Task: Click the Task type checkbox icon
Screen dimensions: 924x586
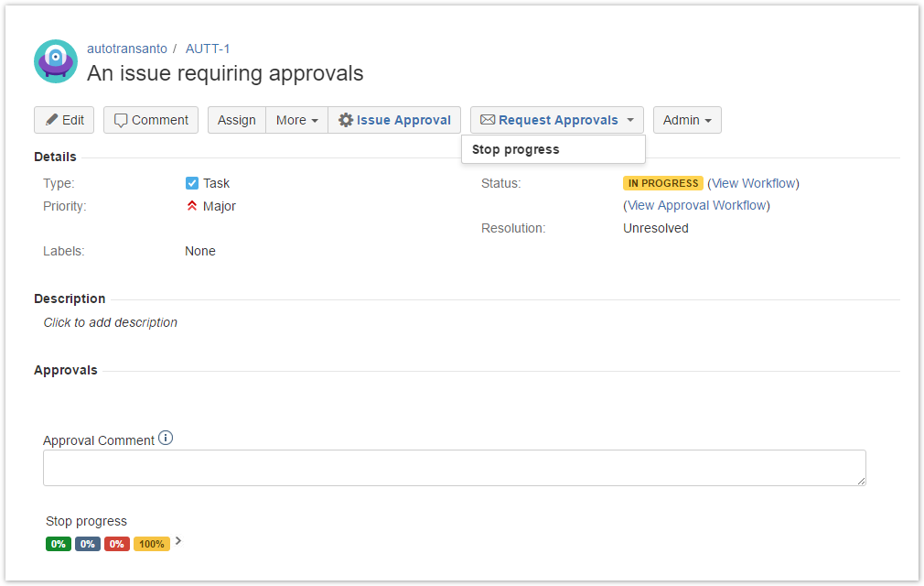Action: pyautogui.click(x=192, y=183)
